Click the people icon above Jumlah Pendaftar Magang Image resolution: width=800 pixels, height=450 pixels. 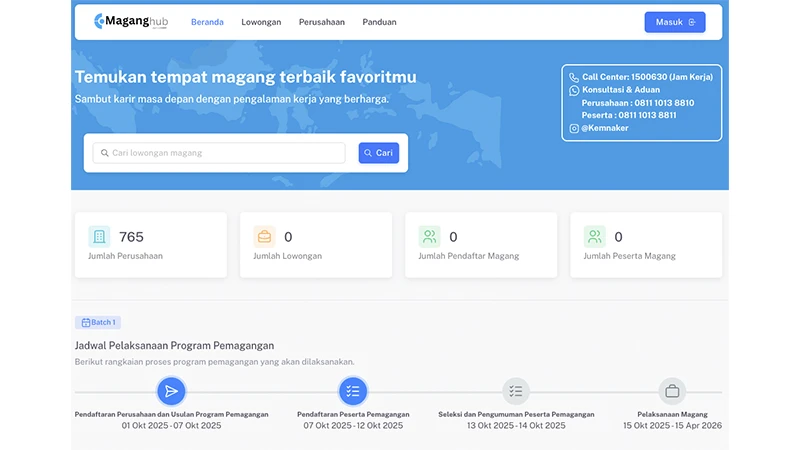click(x=430, y=237)
